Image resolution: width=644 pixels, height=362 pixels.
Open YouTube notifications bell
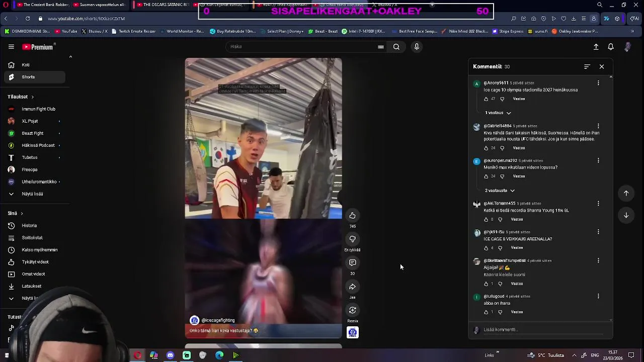pos(611,47)
